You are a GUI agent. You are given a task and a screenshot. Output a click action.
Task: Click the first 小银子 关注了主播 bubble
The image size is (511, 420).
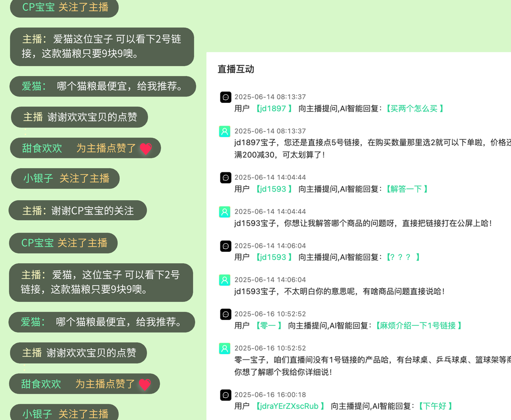[65, 179]
